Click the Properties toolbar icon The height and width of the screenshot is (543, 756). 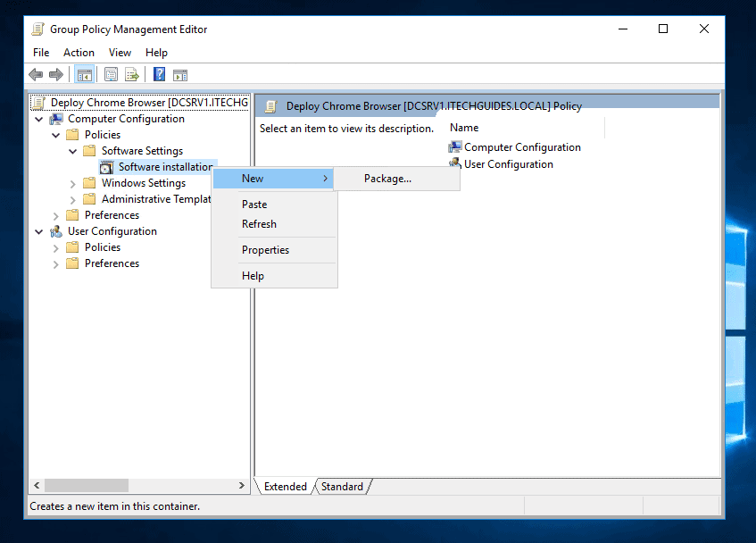(111, 75)
